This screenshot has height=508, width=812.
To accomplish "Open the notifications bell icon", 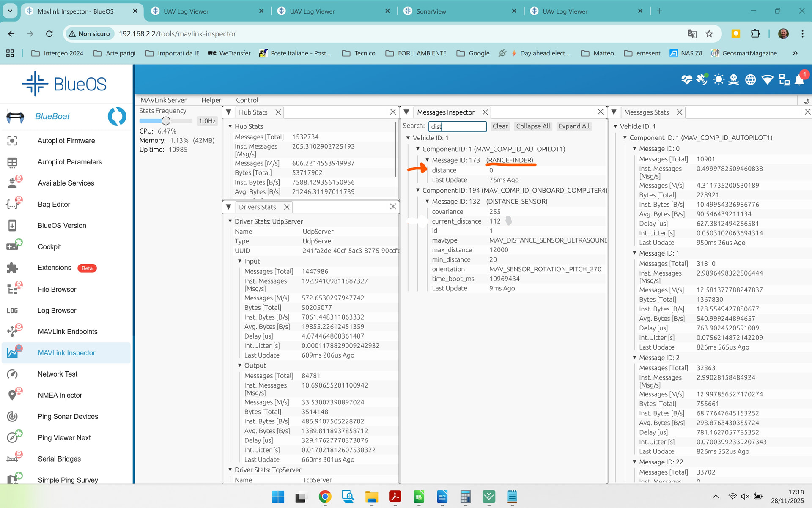I will click(x=799, y=80).
